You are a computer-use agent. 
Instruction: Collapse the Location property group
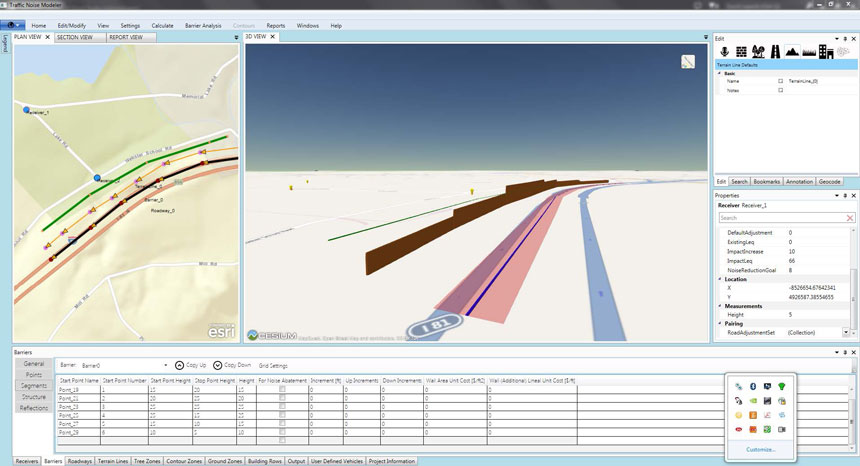[720, 279]
